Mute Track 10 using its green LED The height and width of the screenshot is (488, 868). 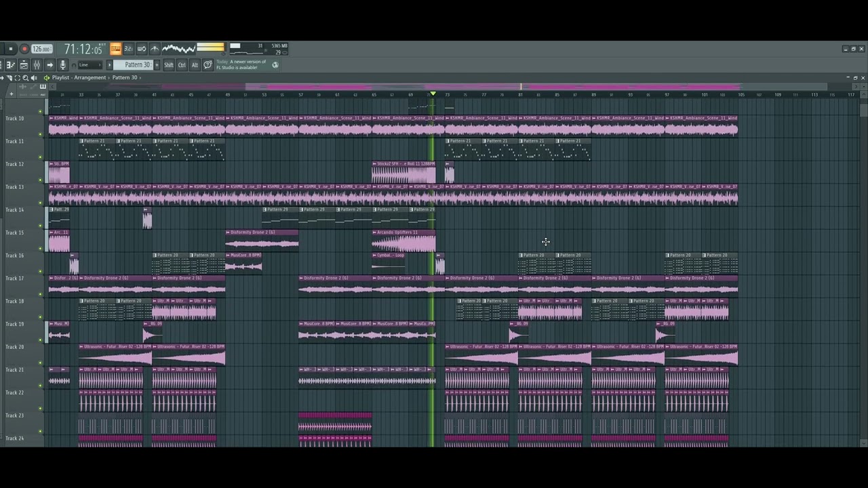40,134
